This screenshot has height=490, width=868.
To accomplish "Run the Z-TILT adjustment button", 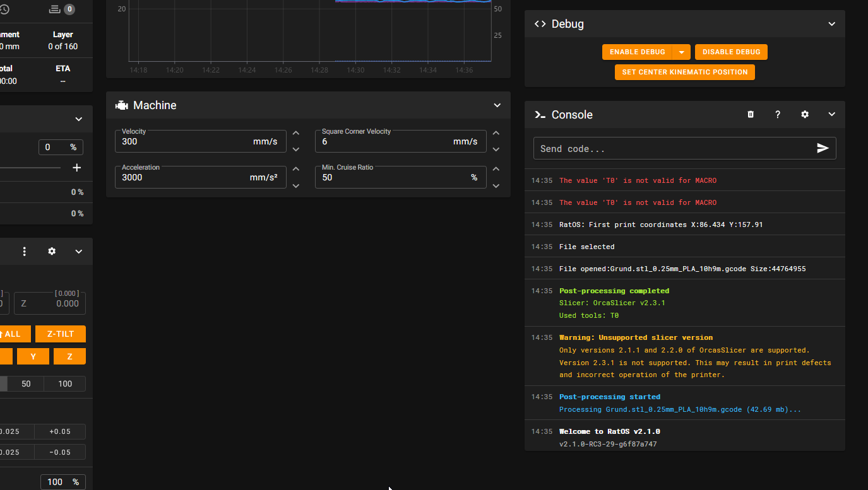I will tap(61, 334).
